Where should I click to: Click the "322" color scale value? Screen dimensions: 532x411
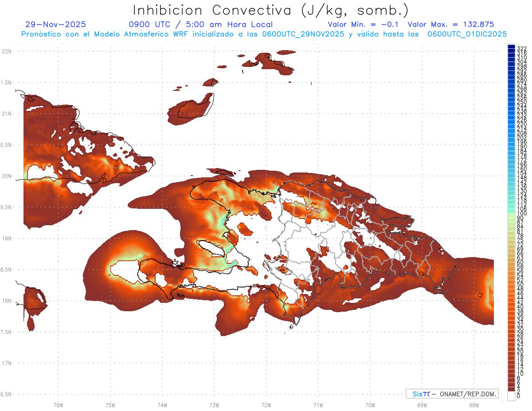click(522, 48)
